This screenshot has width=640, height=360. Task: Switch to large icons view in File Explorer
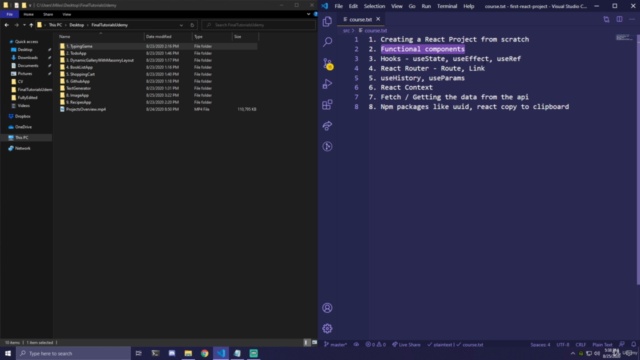[x=314, y=342]
